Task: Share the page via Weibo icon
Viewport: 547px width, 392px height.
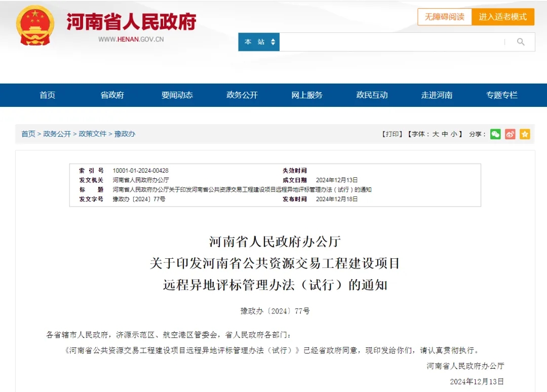Action: point(510,134)
